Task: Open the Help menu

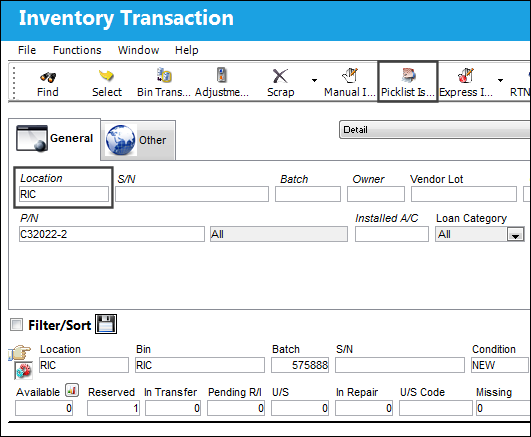Action: coord(187,50)
